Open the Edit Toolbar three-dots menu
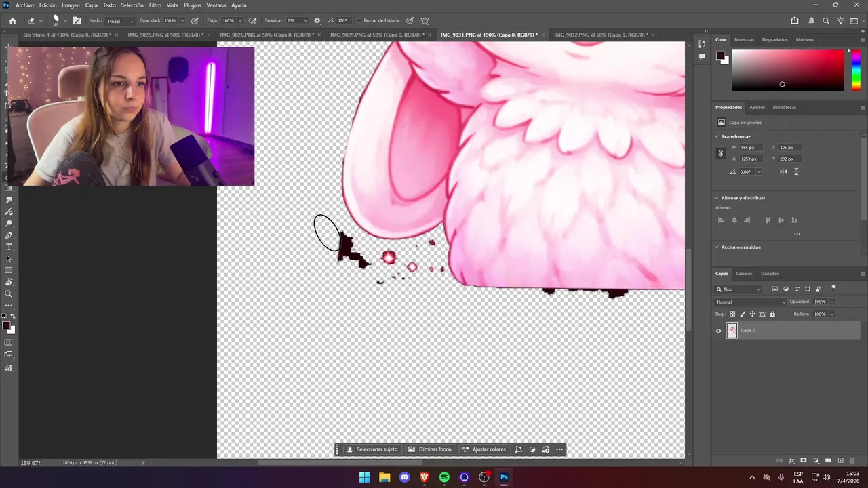This screenshot has width=868, height=488. click(x=9, y=306)
